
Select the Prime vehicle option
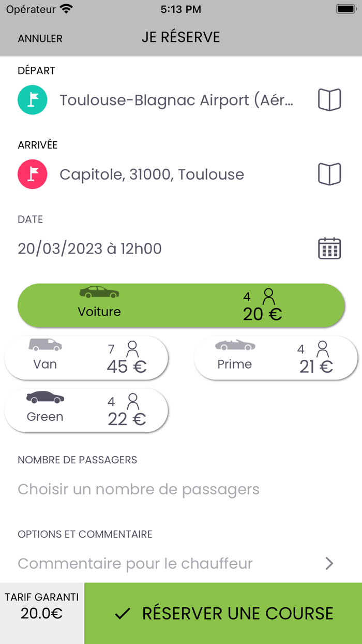pyautogui.click(x=275, y=357)
